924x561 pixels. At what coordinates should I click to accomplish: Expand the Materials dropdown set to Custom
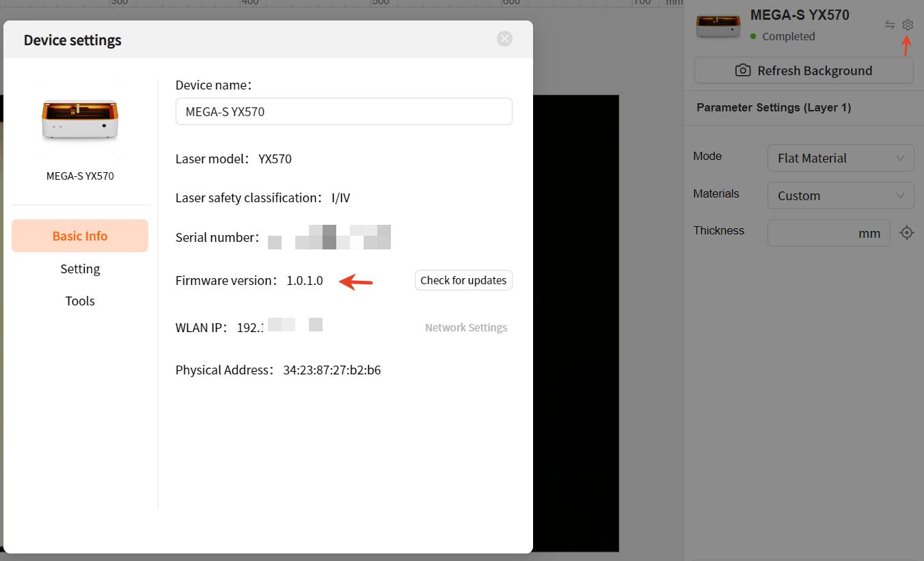click(840, 195)
